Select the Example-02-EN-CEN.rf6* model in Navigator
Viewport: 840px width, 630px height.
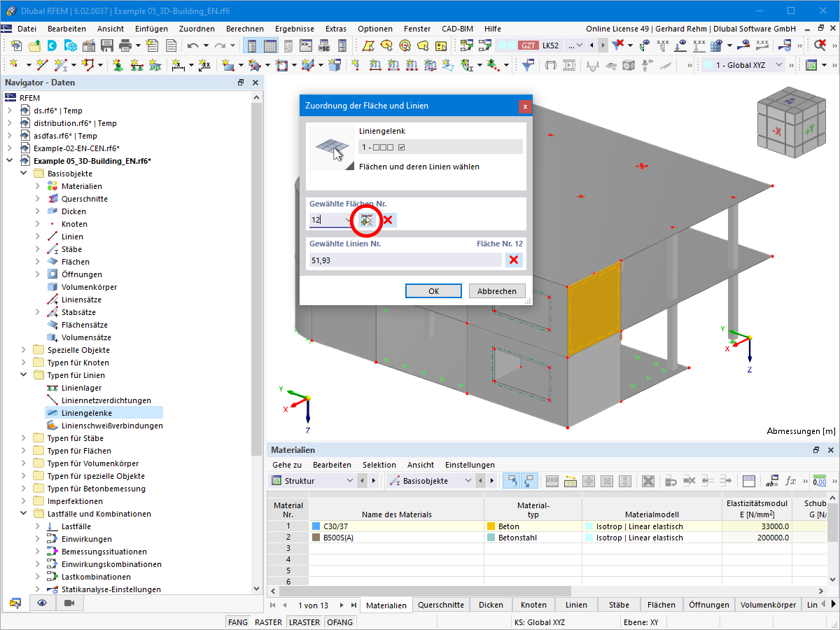tap(76, 148)
